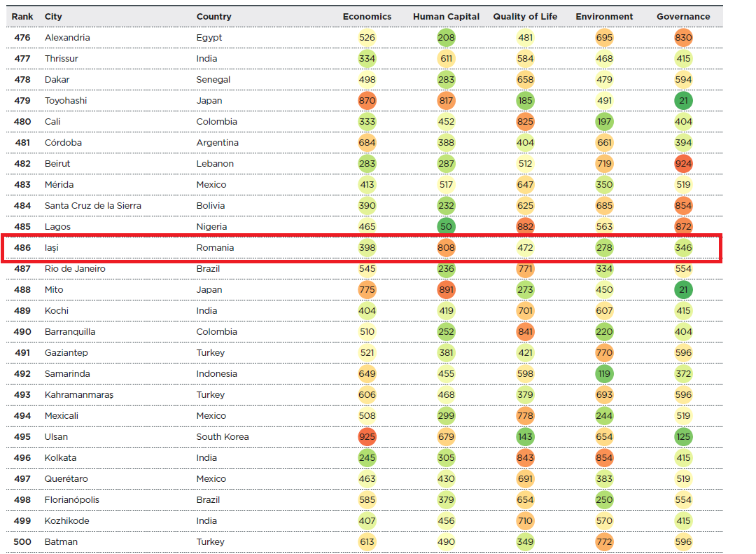Click Beirut's red Governance score 924
This screenshot has width=756, height=554.
[x=683, y=164]
